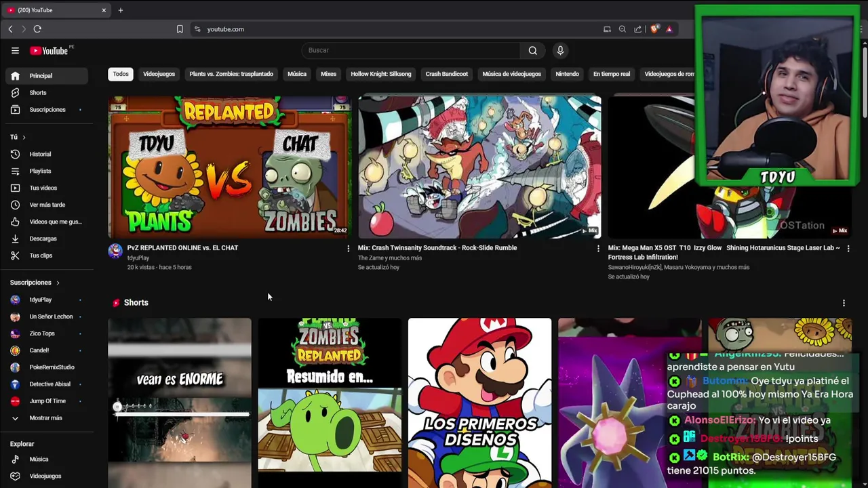Open Mix: Crash Twinsanity Soundtrack title
The width and height of the screenshot is (868, 488).
[437, 248]
